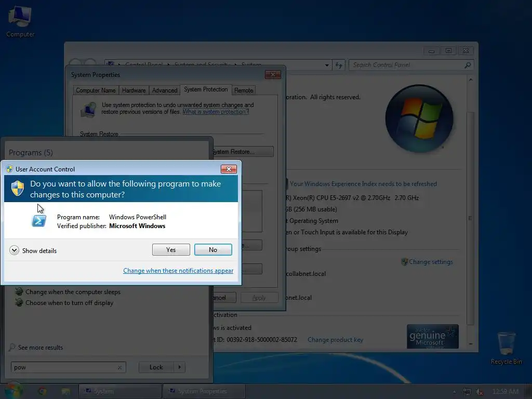
Task: Click network icon in system tray
Action: coord(467,392)
